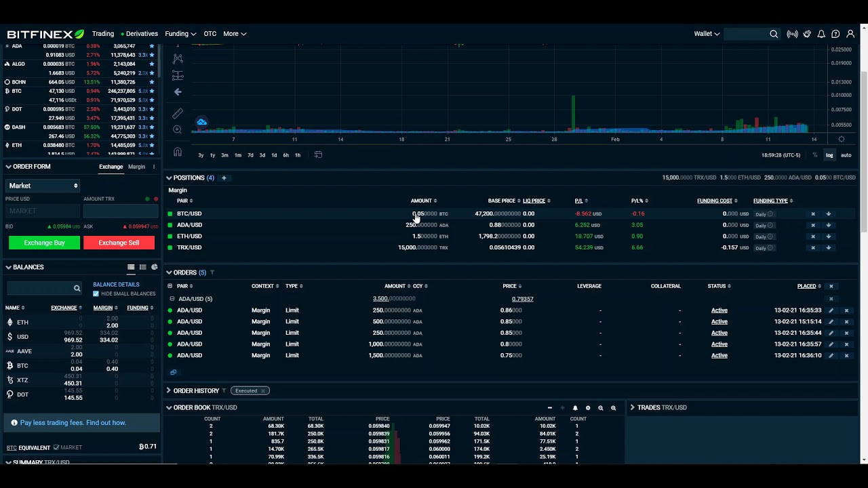This screenshot has width=868, height=488.
Task: Open the Market order type dropdown
Action: click(43, 186)
